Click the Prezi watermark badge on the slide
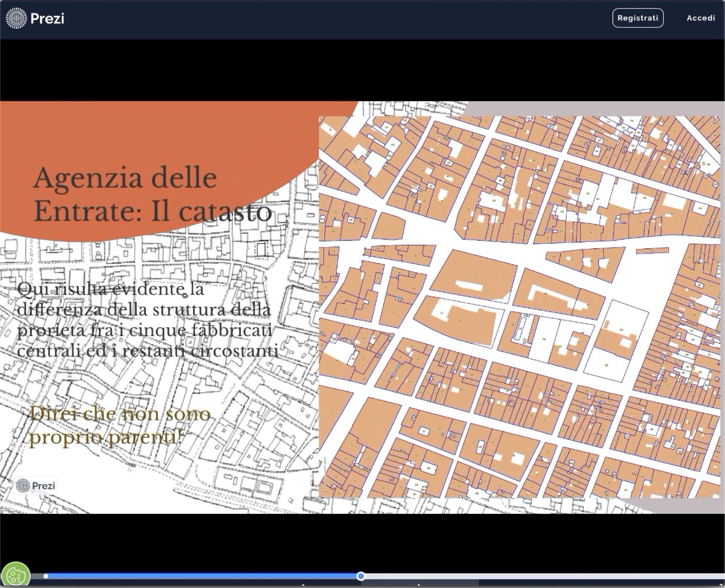 click(x=35, y=485)
